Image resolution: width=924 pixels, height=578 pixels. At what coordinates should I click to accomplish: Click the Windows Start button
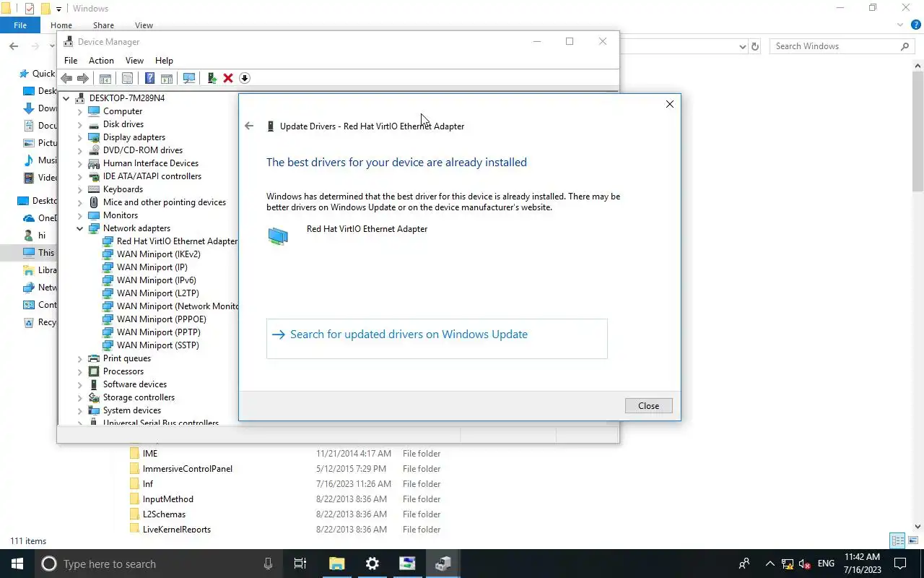[x=17, y=564]
